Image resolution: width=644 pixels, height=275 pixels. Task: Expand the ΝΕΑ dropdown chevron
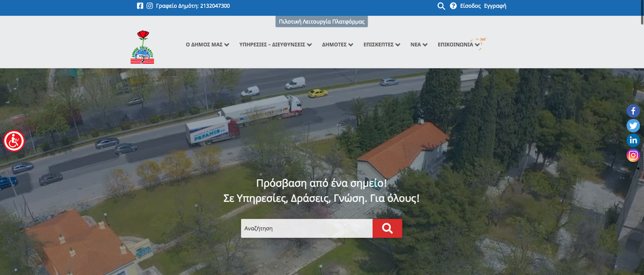click(x=425, y=45)
